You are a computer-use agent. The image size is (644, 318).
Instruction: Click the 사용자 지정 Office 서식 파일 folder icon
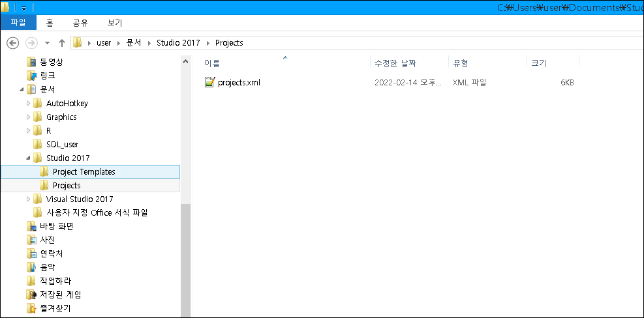[38, 212]
